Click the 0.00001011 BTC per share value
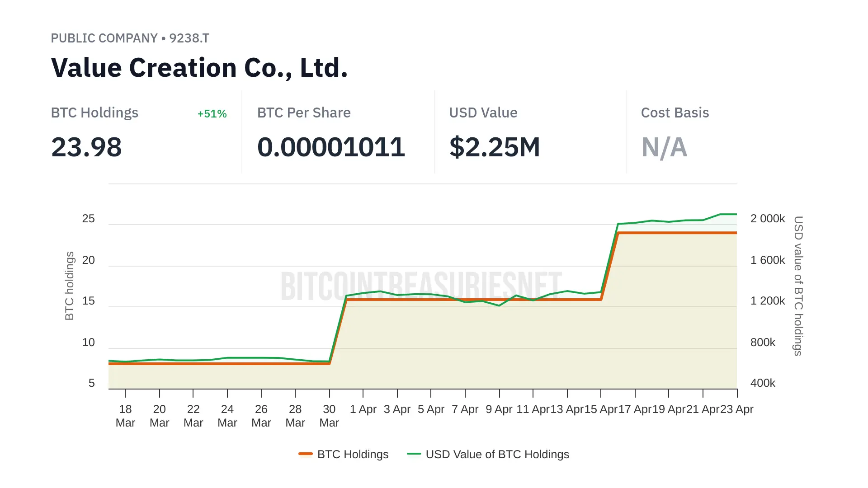This screenshot has height=488, width=868. (x=331, y=147)
